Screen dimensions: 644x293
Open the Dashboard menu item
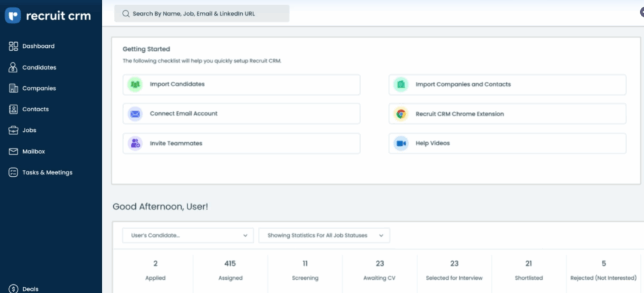click(38, 46)
